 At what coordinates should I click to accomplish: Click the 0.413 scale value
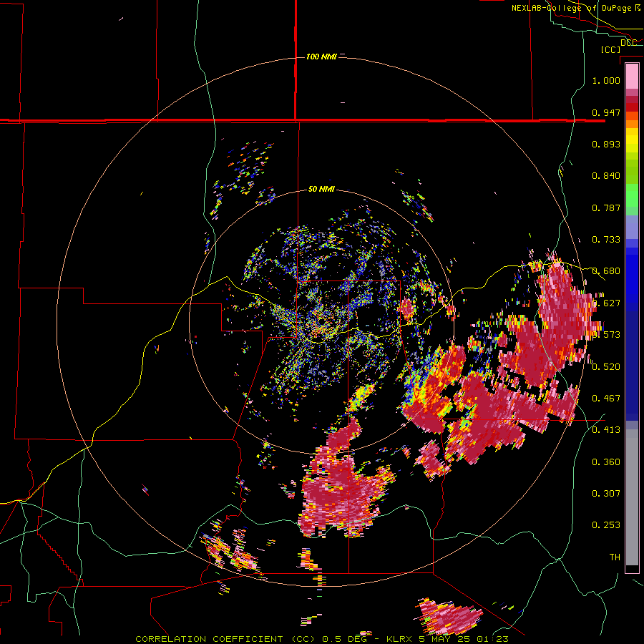pyautogui.click(x=606, y=430)
